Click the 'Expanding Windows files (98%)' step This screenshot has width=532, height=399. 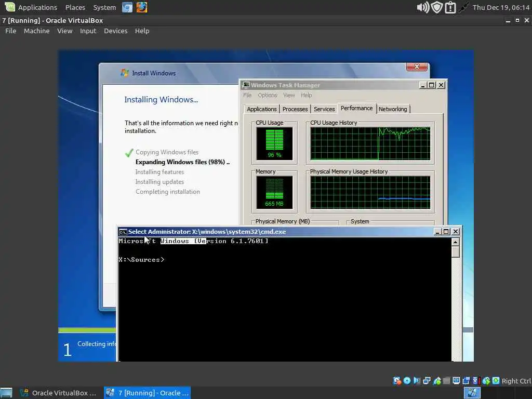pos(182,162)
